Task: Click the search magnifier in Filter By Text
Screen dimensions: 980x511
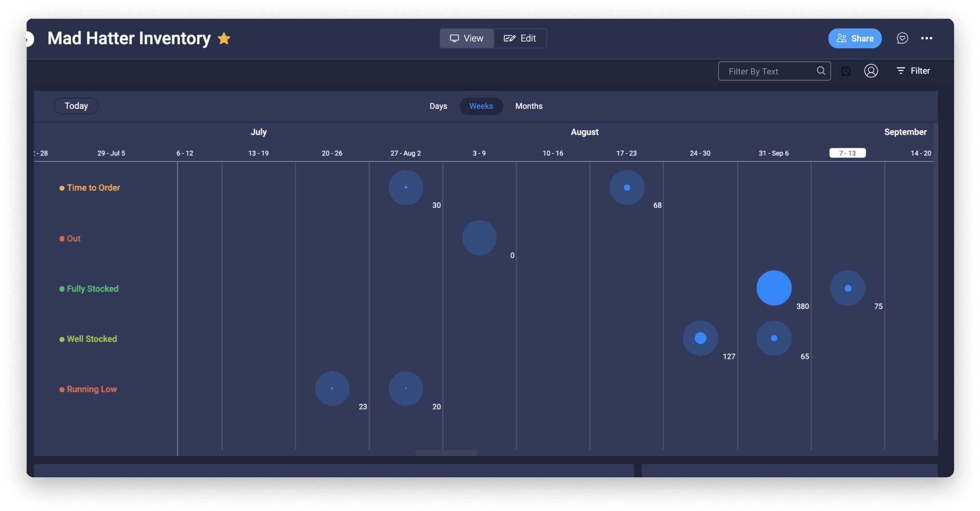Action: [821, 70]
